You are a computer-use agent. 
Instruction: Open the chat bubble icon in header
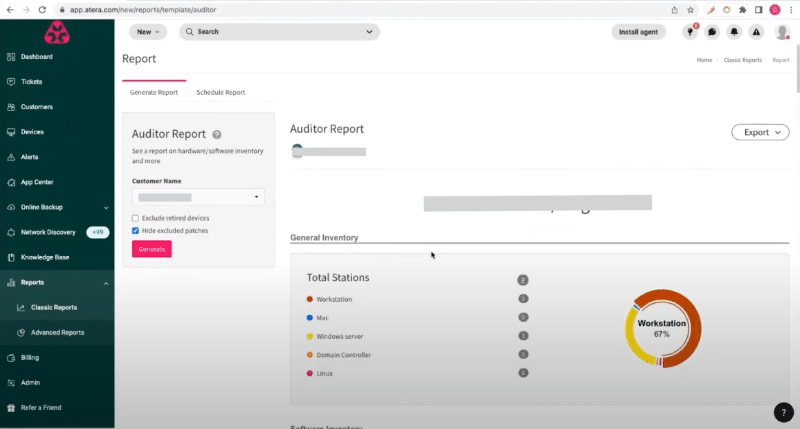tap(712, 32)
